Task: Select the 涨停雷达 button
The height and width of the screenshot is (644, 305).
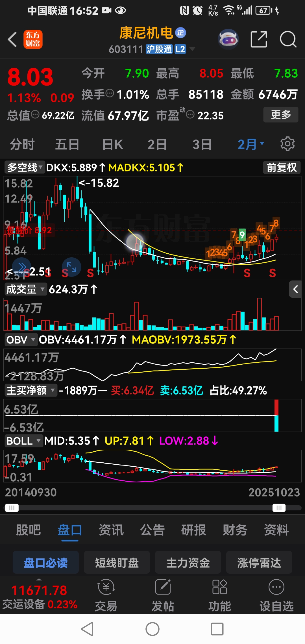Action: [259, 563]
